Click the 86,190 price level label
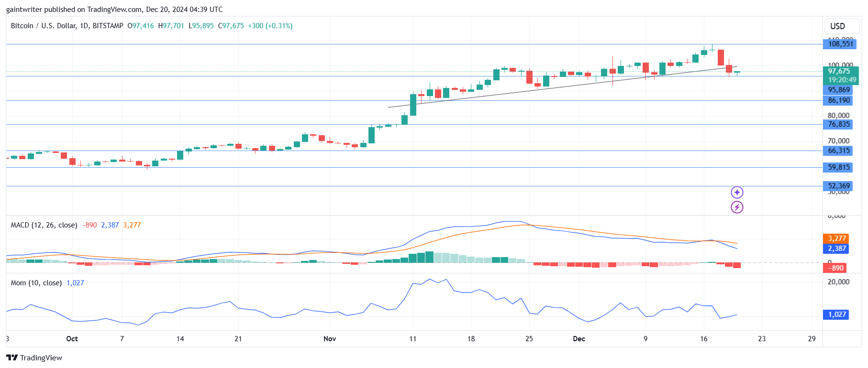The height and width of the screenshot is (368, 868). click(x=839, y=100)
